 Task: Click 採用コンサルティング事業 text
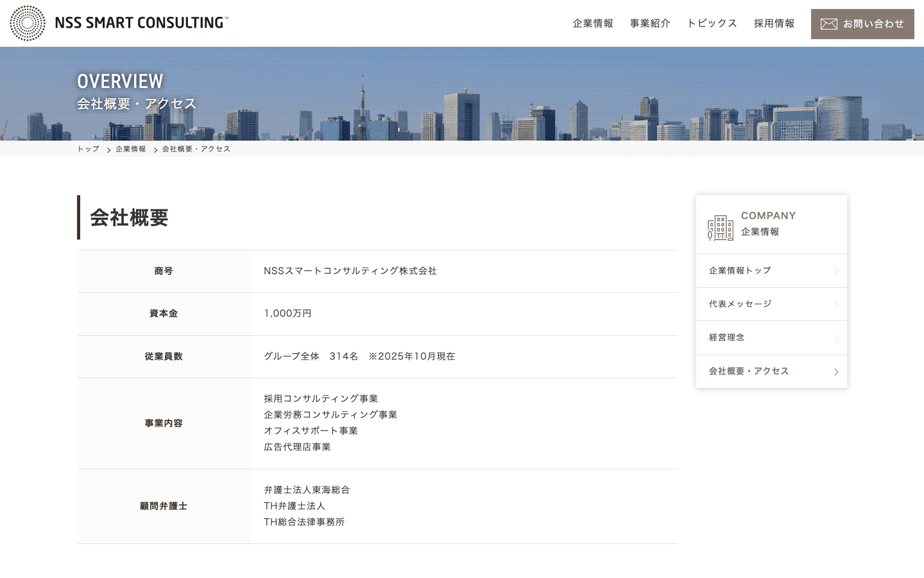point(321,399)
